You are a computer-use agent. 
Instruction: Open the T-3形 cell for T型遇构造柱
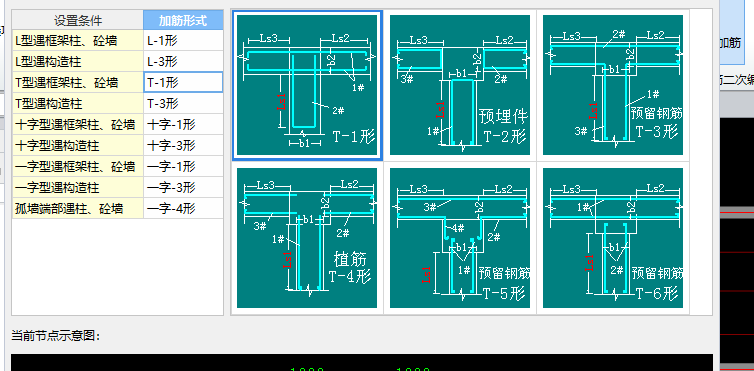coord(183,103)
